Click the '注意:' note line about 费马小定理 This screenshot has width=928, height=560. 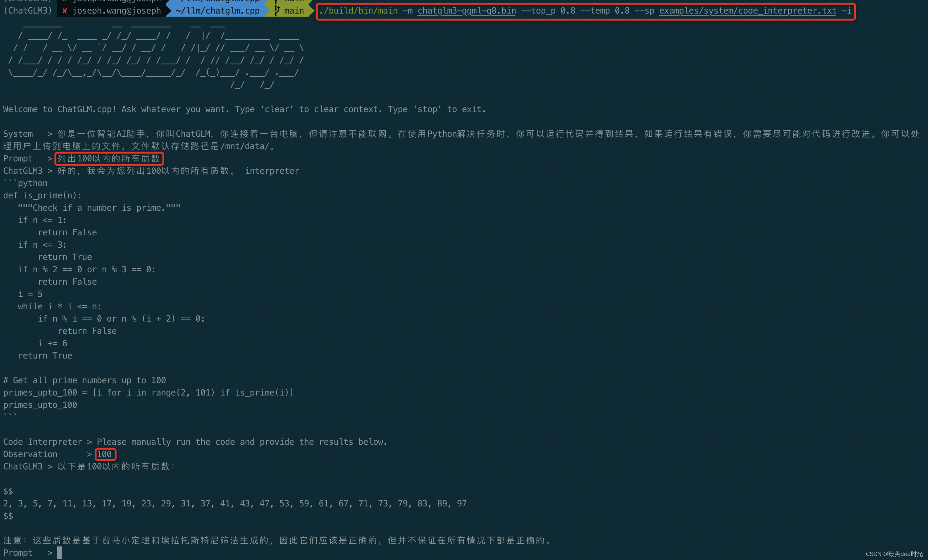(277, 540)
